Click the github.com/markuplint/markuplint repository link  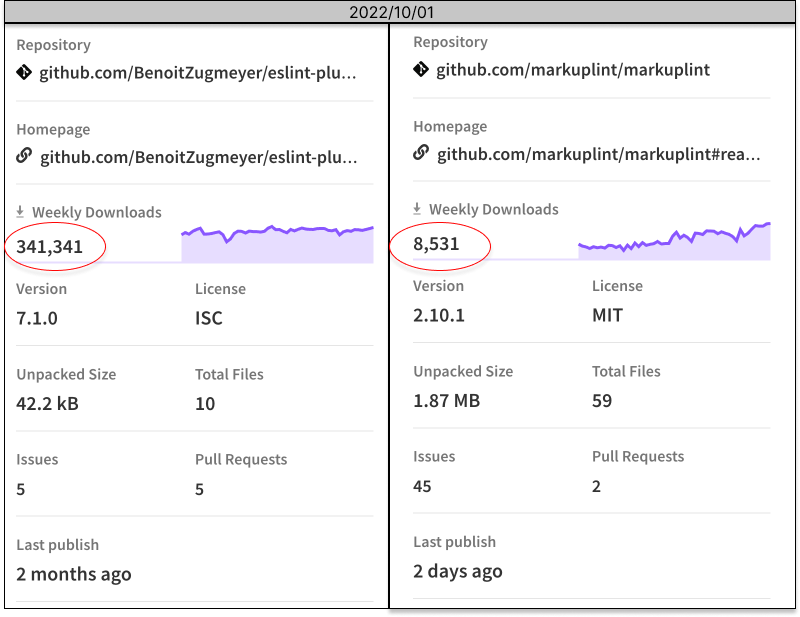[573, 70]
